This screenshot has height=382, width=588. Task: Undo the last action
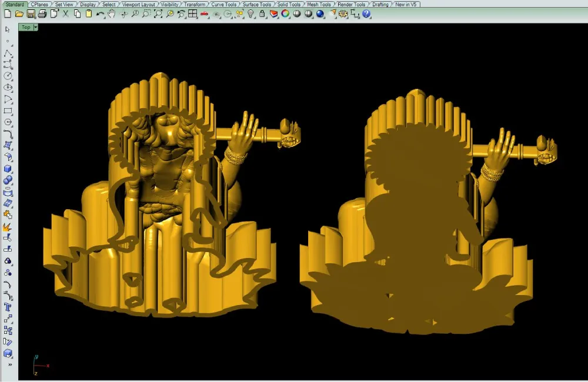[x=100, y=14]
